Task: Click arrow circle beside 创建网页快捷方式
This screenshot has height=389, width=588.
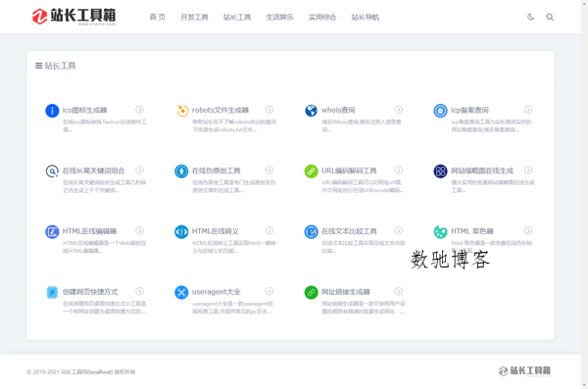Action: click(139, 291)
